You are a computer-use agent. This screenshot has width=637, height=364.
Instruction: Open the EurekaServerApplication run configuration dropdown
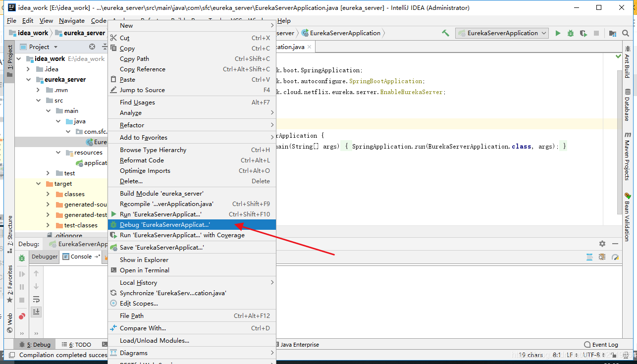tap(502, 33)
